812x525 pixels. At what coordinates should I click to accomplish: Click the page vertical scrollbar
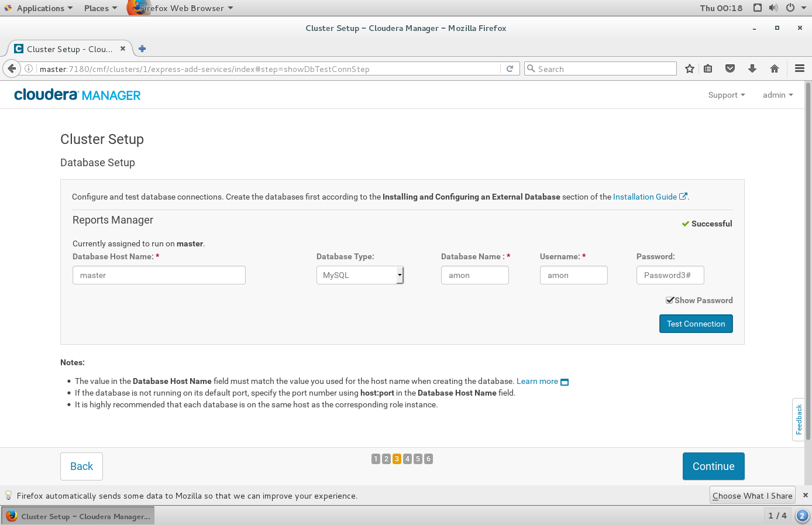click(x=808, y=261)
